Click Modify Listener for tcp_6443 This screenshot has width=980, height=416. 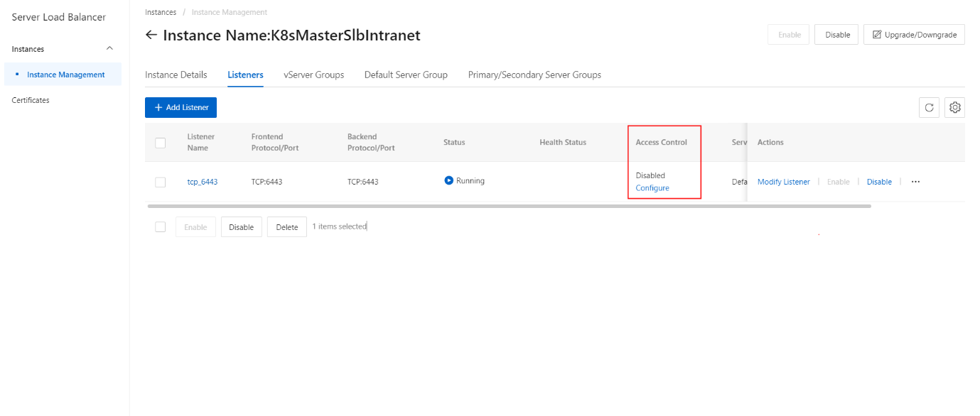[783, 182]
